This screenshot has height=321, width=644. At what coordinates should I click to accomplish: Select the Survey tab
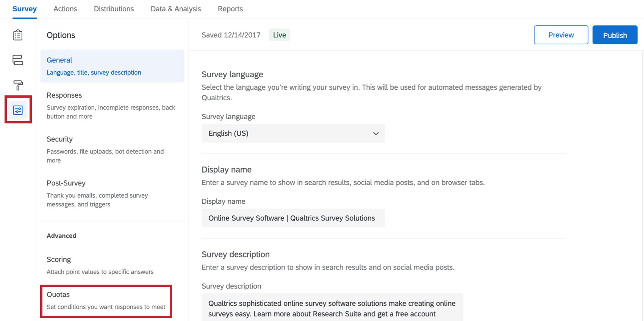pyautogui.click(x=25, y=9)
